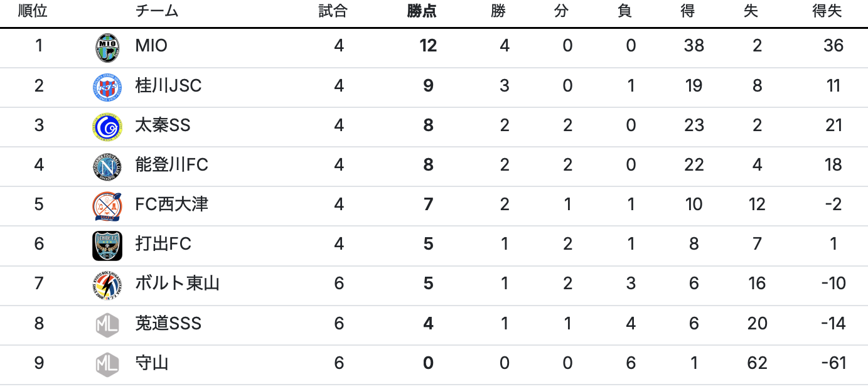This screenshot has width=868, height=389.
Task: Select the 太秦SS team name
Action: click(x=163, y=125)
